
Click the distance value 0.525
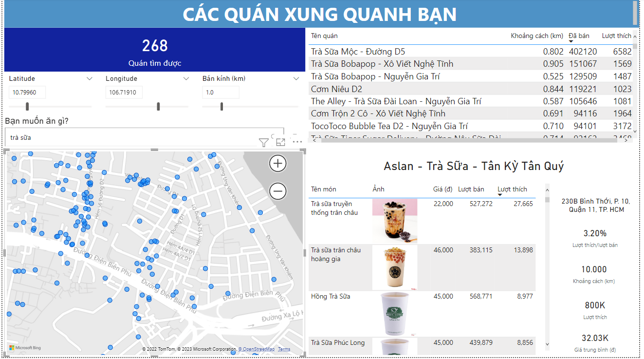[553, 76]
